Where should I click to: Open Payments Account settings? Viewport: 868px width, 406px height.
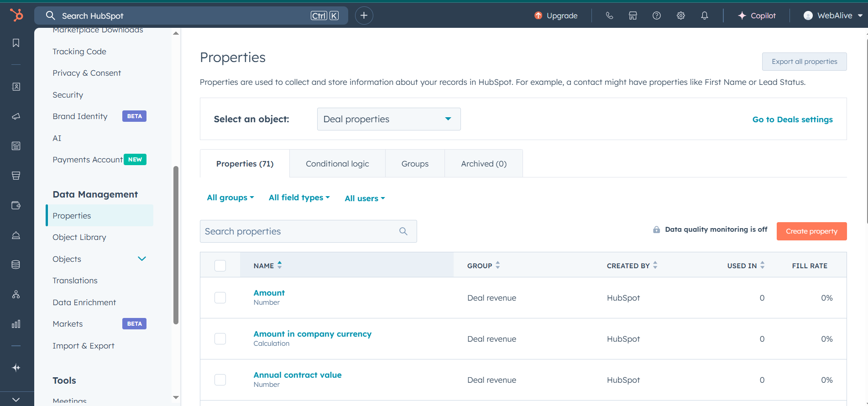click(88, 160)
